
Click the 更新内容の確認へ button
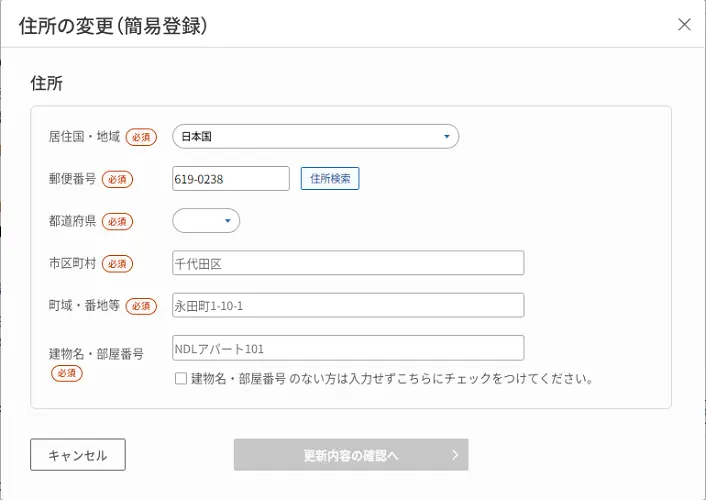tap(351, 455)
